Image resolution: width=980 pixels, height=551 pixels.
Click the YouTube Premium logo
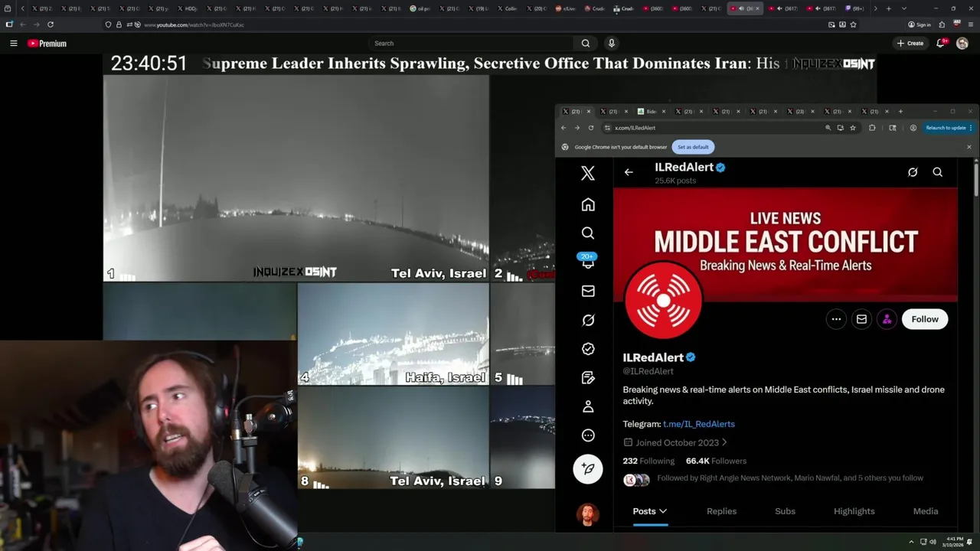click(47, 44)
